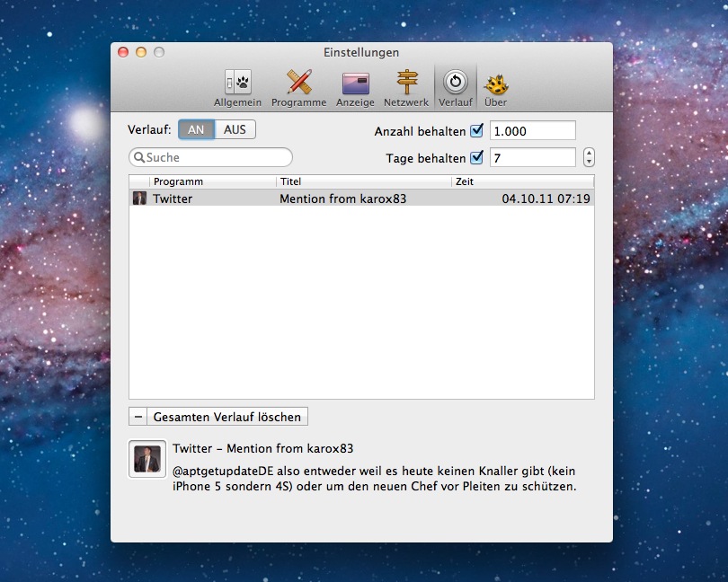Screen dimensions: 728x582
Task: Open the Über pane
Action: click(496, 88)
